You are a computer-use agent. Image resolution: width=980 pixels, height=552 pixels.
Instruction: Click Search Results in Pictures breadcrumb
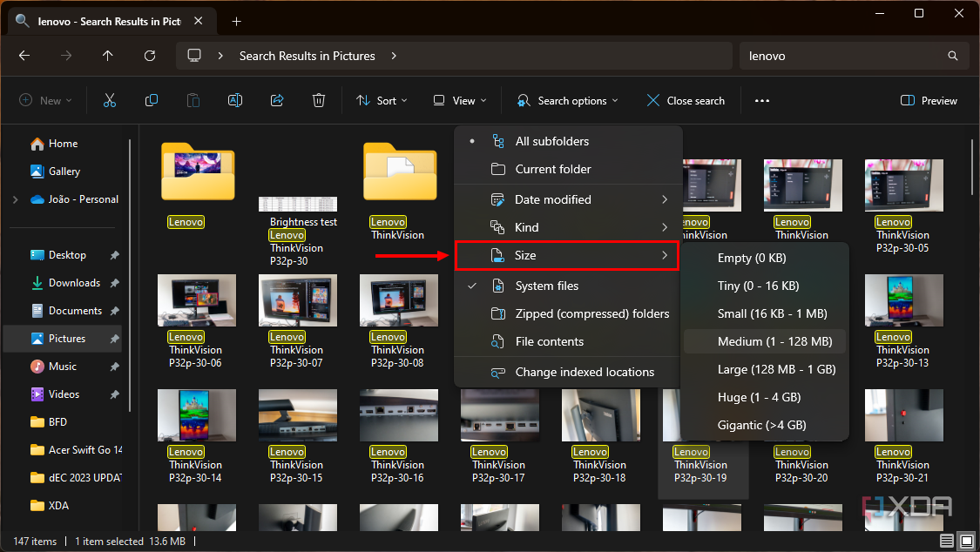[x=307, y=56]
